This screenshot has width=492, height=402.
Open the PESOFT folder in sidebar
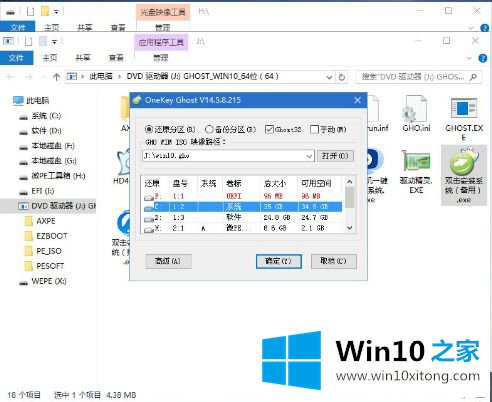click(45, 266)
